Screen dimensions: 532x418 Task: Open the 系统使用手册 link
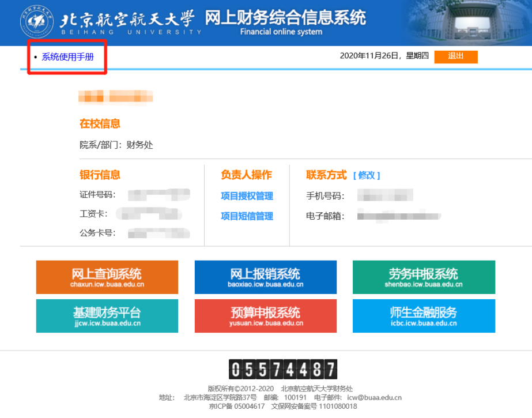[67, 57]
